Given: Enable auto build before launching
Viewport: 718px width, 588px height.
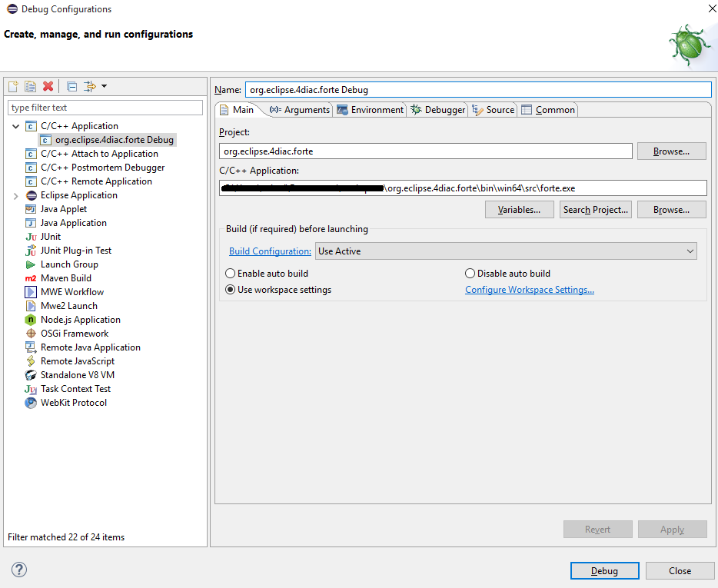Looking at the screenshot, I should tap(230, 273).
